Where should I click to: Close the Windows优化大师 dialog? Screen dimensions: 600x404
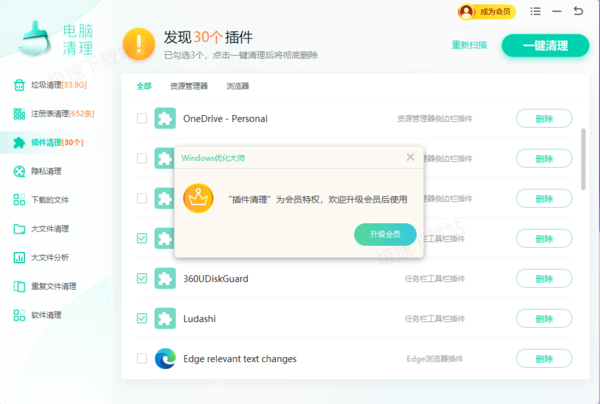coord(410,157)
